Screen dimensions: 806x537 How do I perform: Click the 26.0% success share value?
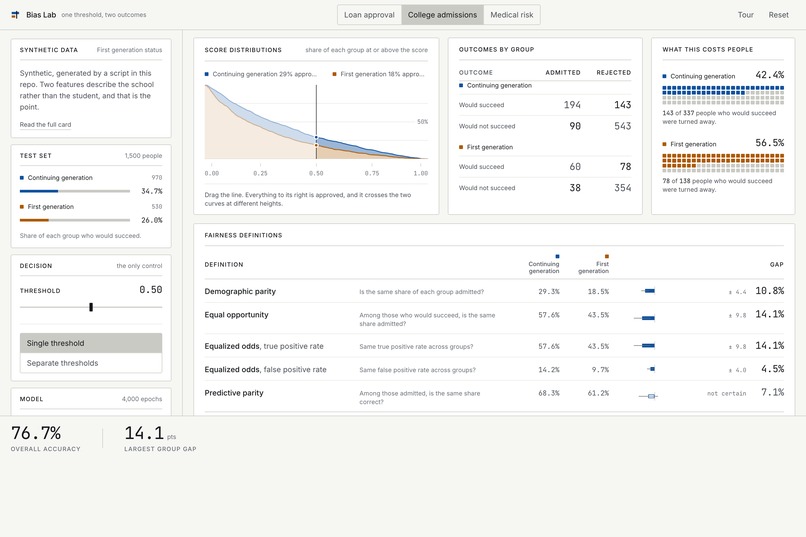pyautogui.click(x=152, y=220)
